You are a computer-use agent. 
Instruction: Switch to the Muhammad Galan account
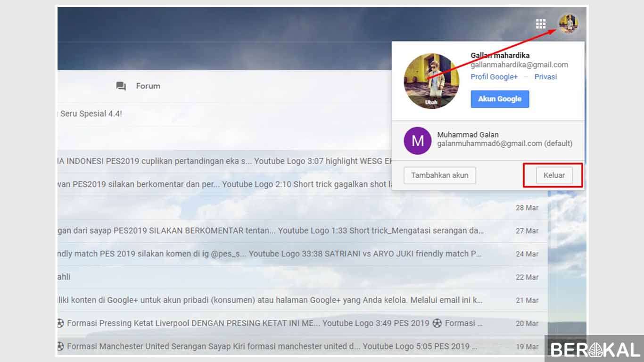(488, 140)
